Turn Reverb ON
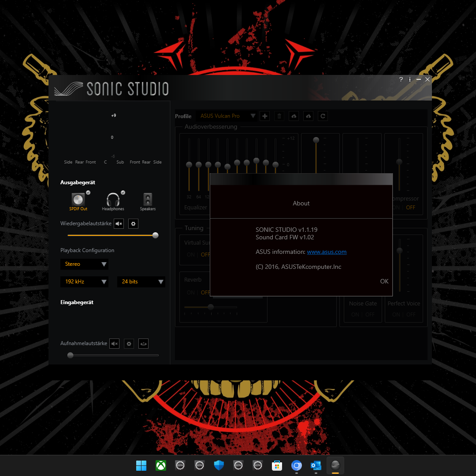Viewport: 476px width, 476px height. point(191,292)
